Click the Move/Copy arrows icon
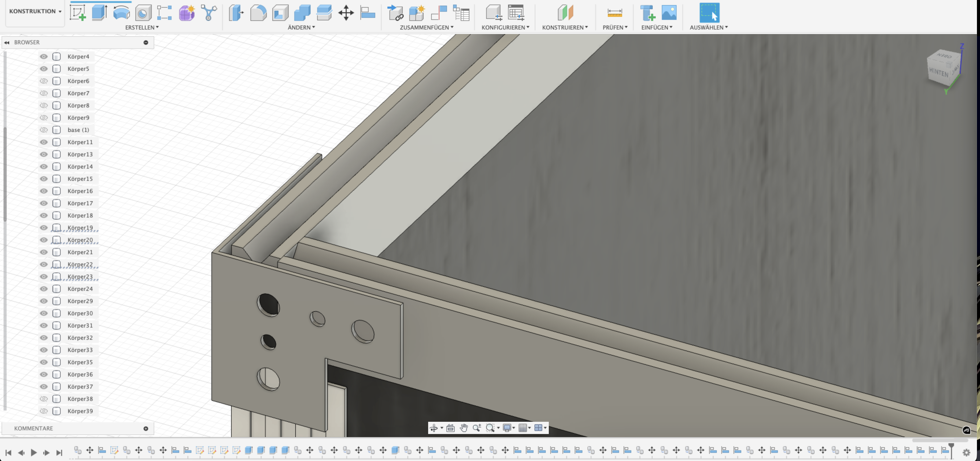 click(346, 12)
